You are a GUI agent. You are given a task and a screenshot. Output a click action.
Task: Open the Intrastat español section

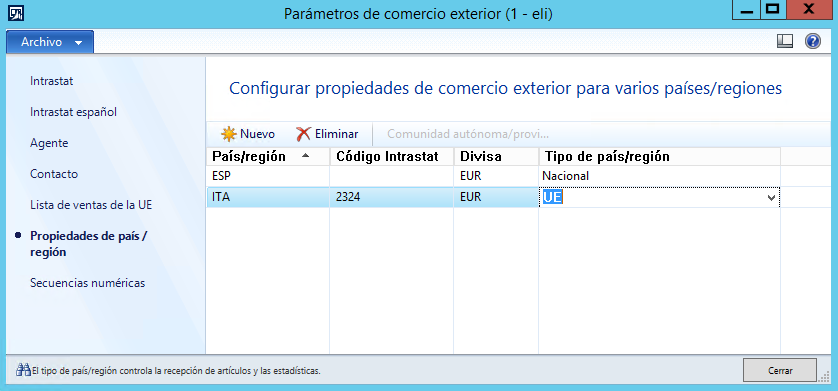pyautogui.click(x=74, y=112)
